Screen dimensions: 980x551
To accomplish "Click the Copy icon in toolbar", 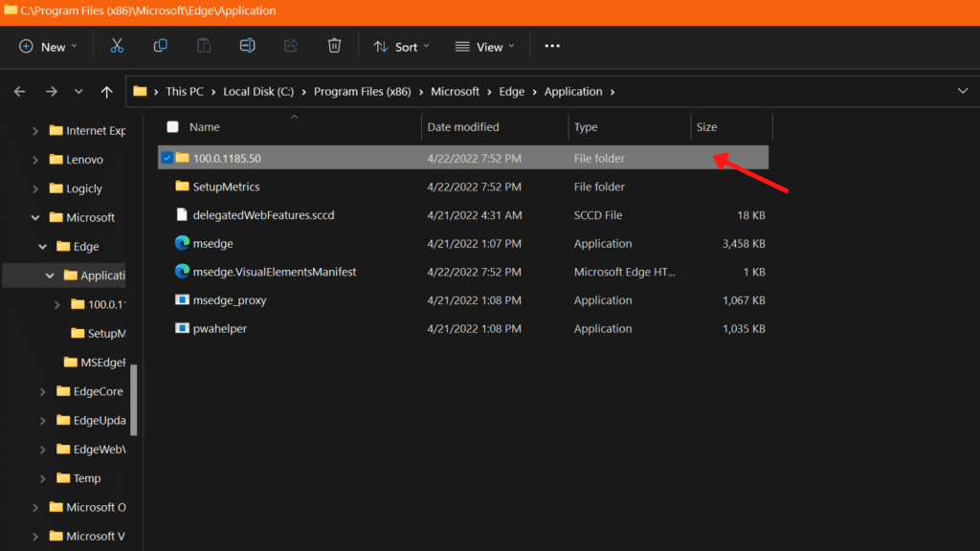I will [x=160, y=46].
